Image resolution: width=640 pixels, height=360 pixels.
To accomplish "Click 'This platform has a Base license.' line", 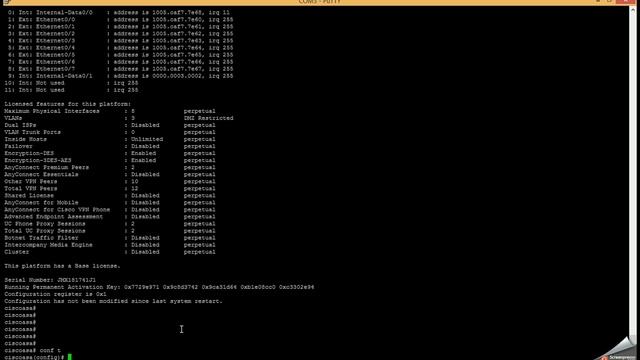I will pos(62,266).
